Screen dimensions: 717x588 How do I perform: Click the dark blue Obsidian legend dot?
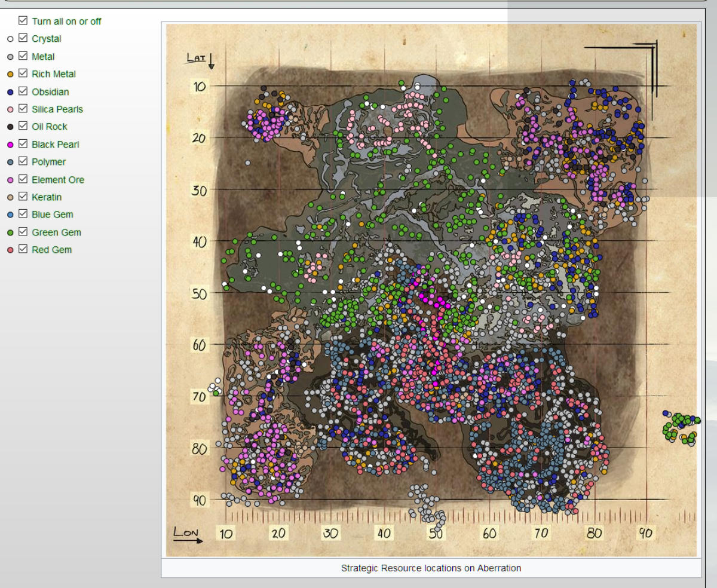[10, 92]
